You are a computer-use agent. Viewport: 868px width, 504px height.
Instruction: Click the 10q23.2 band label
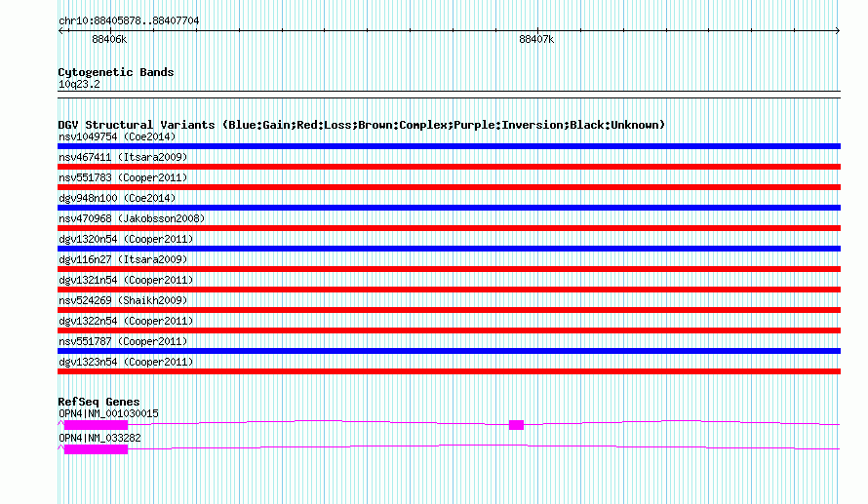[79, 84]
